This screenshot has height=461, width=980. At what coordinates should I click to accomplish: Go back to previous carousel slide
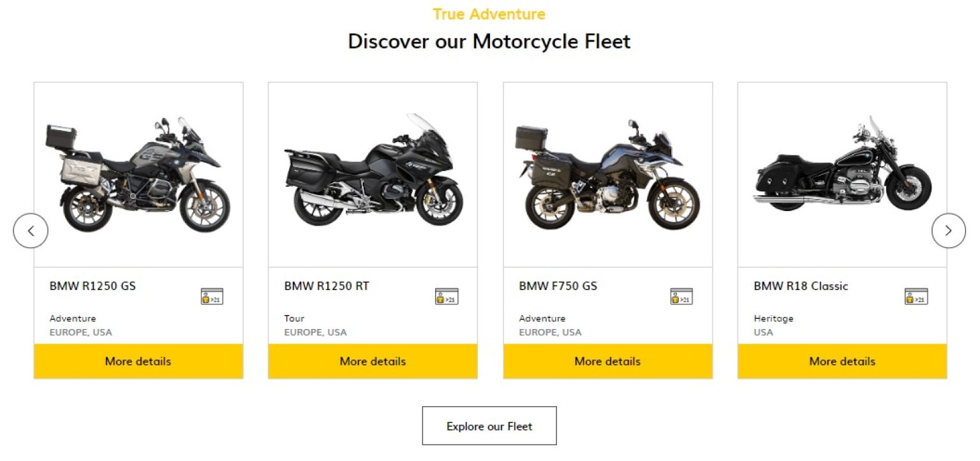[x=31, y=230]
